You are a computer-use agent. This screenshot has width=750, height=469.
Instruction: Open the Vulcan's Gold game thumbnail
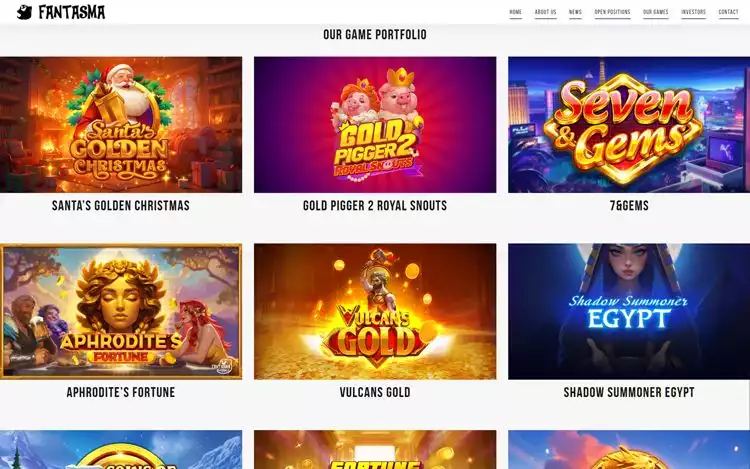375,312
